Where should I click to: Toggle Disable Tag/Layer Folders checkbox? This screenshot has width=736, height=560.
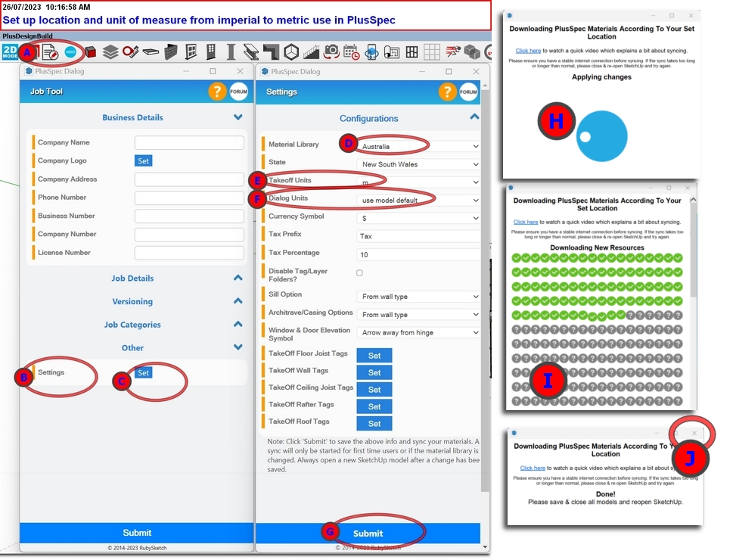point(359,272)
